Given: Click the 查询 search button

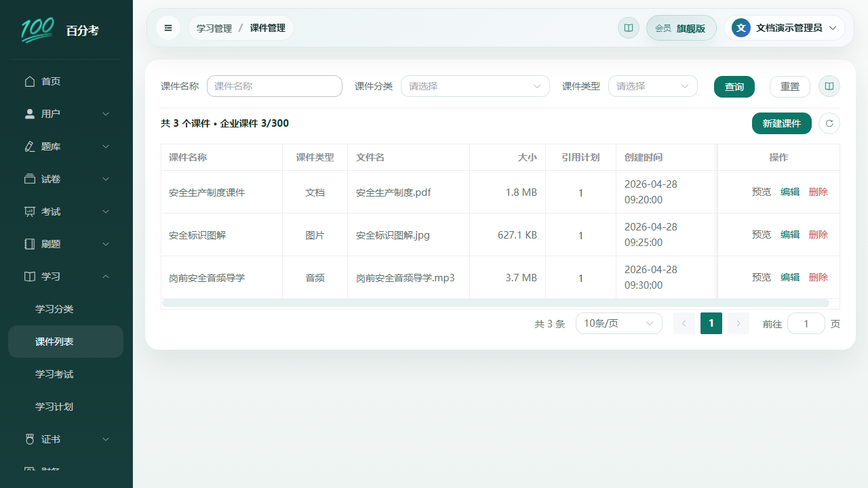Looking at the screenshot, I should coord(734,87).
